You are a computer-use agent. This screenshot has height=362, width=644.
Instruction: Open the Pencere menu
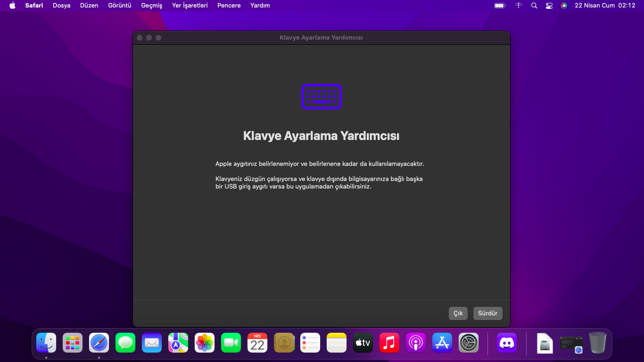point(229,6)
